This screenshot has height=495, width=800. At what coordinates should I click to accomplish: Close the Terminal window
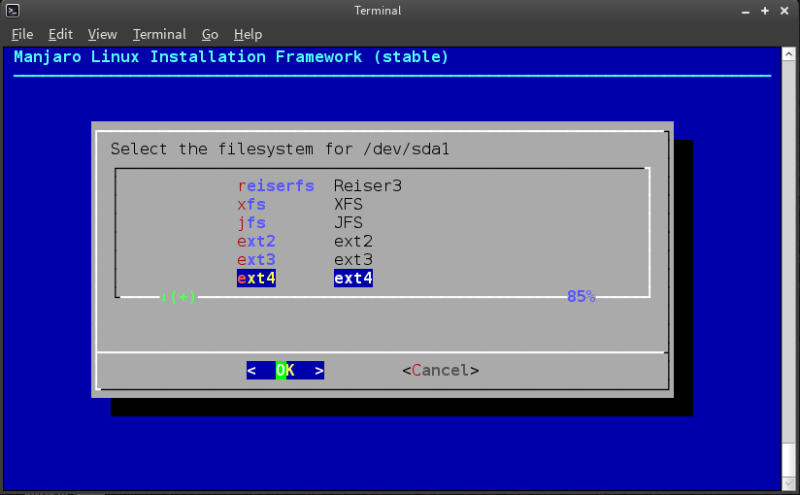tap(784, 11)
